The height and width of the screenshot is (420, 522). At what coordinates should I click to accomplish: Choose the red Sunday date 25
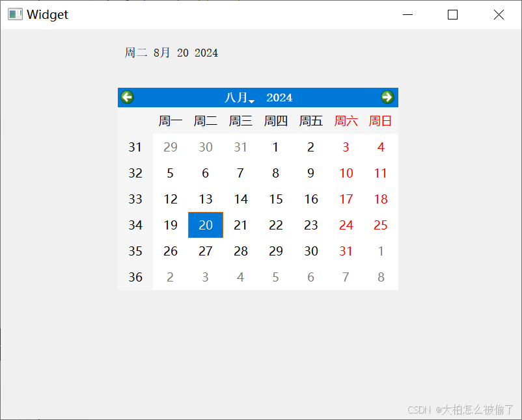pos(381,225)
